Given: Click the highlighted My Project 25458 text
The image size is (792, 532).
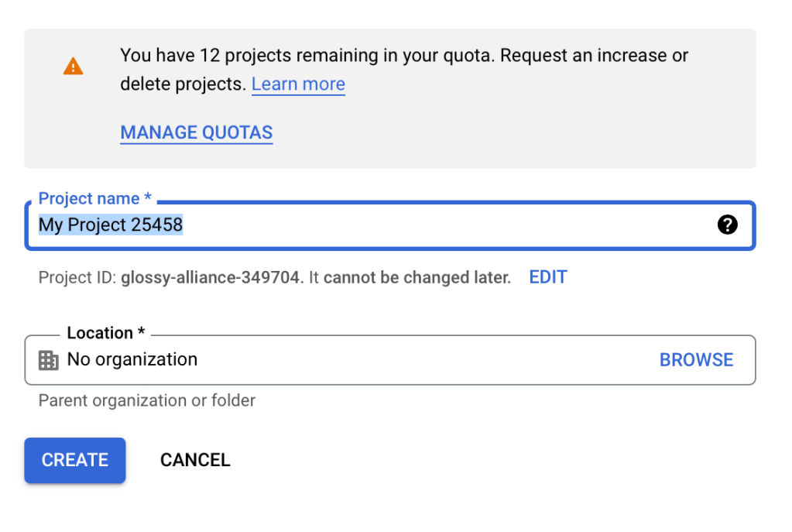Looking at the screenshot, I should pos(111,225).
